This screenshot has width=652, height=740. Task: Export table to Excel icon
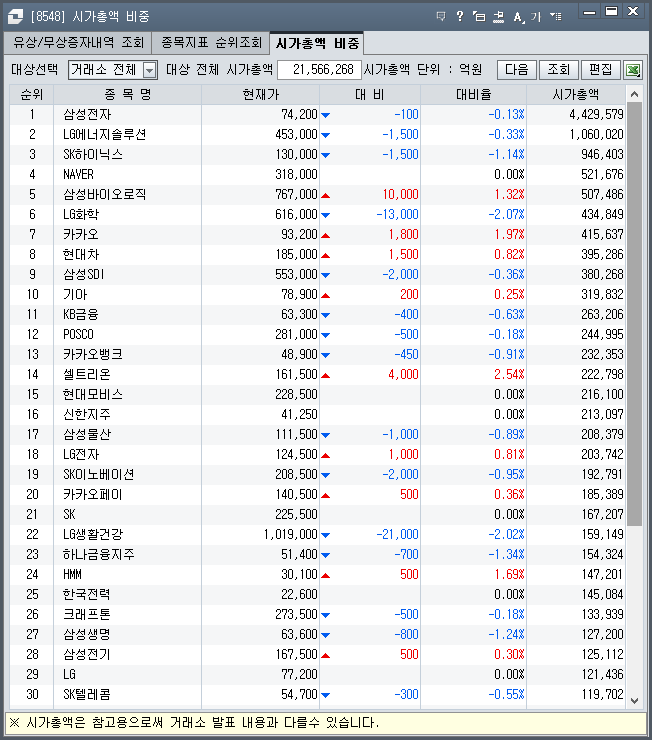(633, 70)
